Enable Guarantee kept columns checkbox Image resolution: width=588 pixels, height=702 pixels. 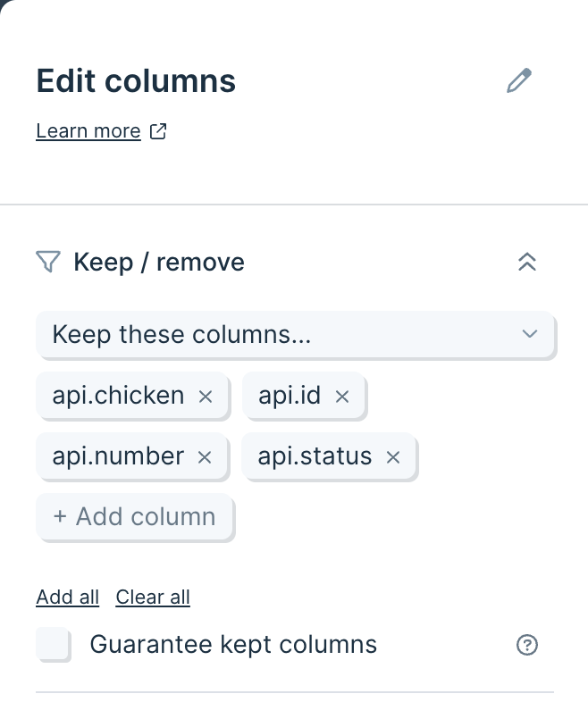53,644
